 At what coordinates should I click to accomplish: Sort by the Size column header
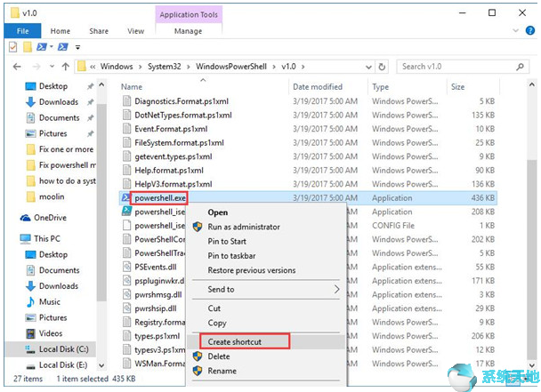point(457,87)
